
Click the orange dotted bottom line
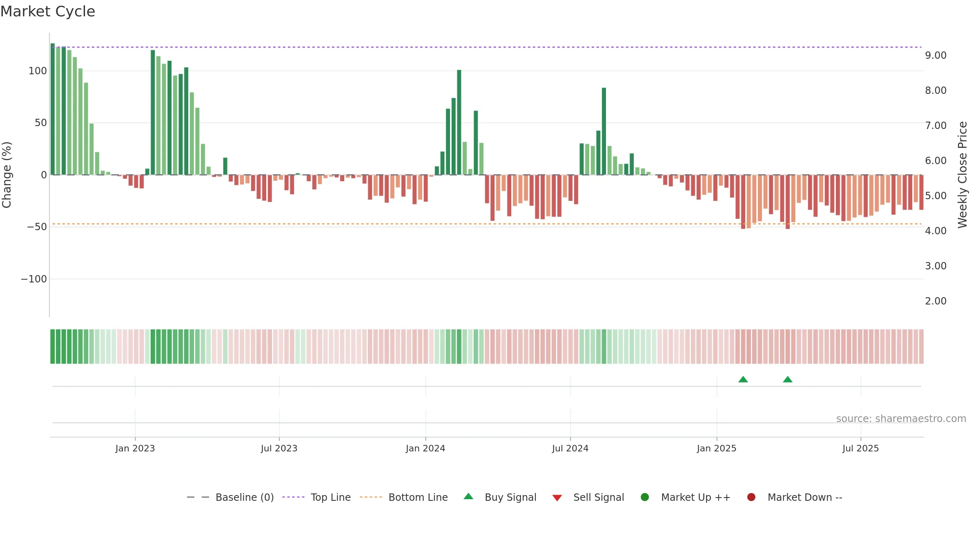pyautogui.click(x=487, y=224)
